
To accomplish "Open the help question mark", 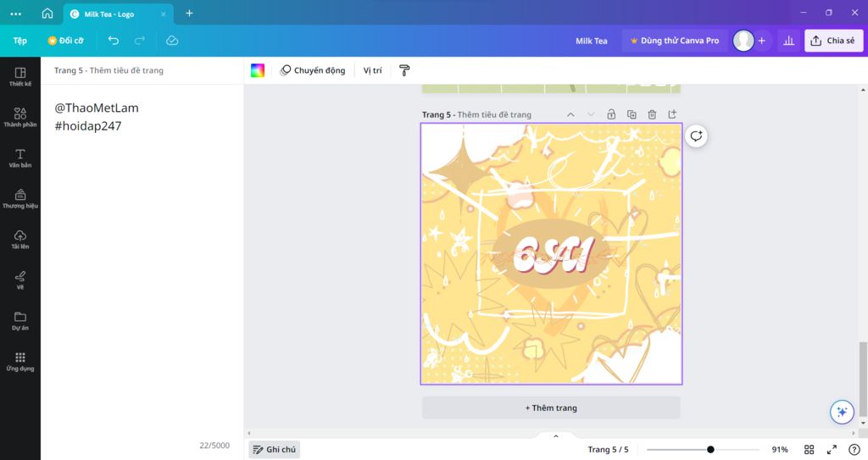I will 854,450.
